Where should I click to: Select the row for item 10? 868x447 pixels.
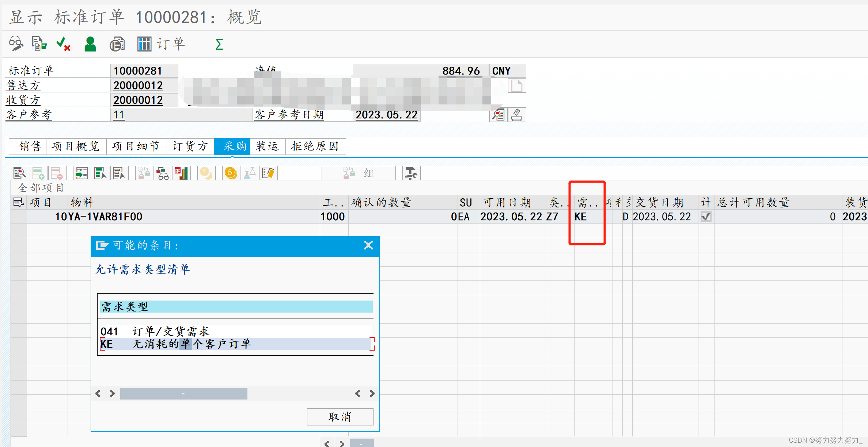(19, 217)
